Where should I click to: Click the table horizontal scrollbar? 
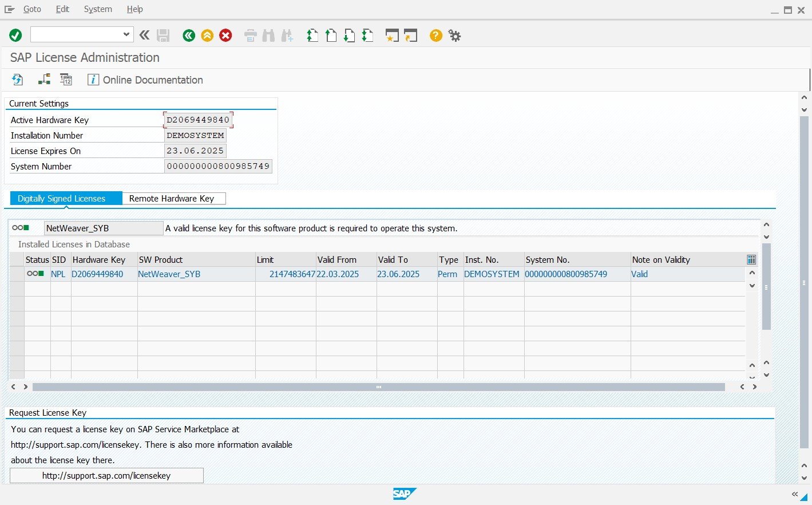(378, 387)
